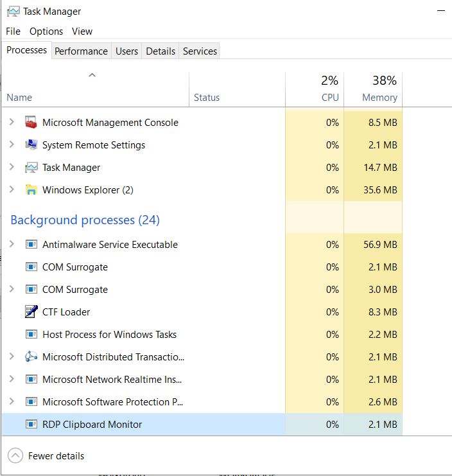Viewport: 452px width, 476px height.
Task: Expand the Task Manager process row
Action: (12, 167)
